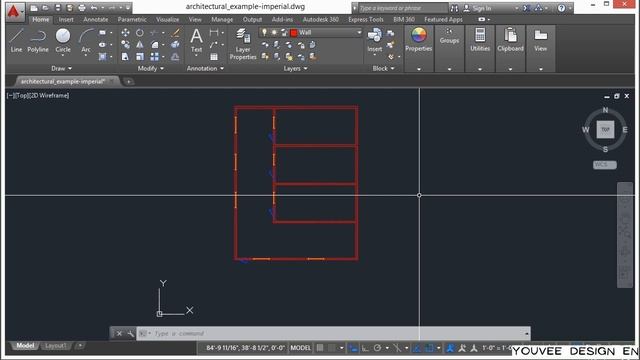This screenshot has height=360, width=640.
Task: Expand the Block panel
Action: [383, 68]
